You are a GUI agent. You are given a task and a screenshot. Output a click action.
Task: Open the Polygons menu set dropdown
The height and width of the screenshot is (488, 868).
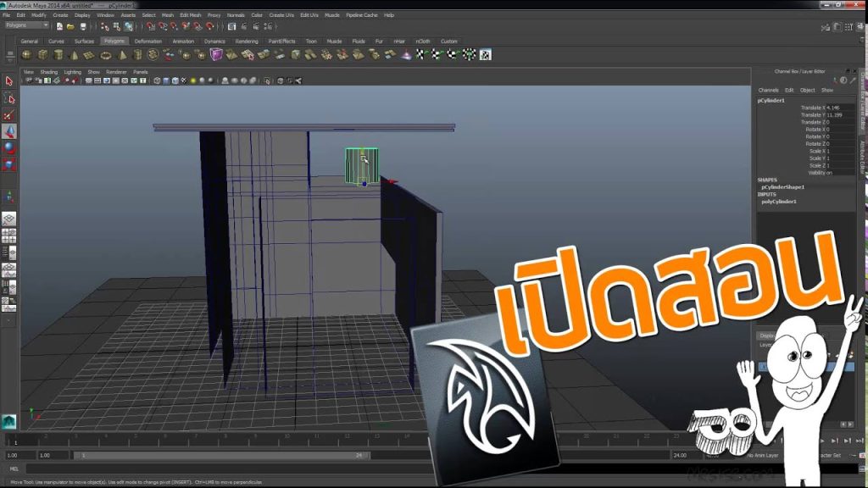click(x=26, y=25)
